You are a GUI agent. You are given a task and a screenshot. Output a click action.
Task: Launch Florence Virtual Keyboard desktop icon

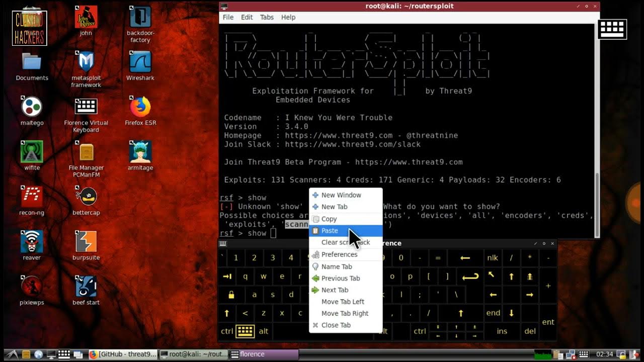click(86, 114)
